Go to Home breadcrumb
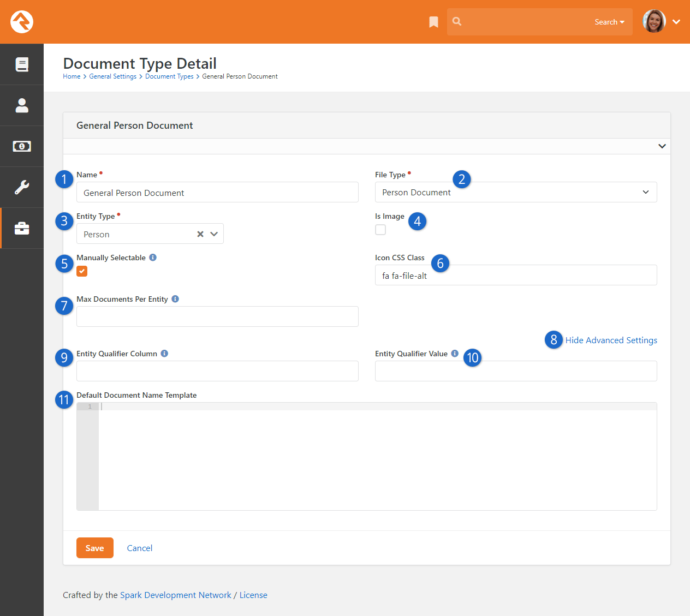The width and height of the screenshot is (690, 616). [72, 76]
